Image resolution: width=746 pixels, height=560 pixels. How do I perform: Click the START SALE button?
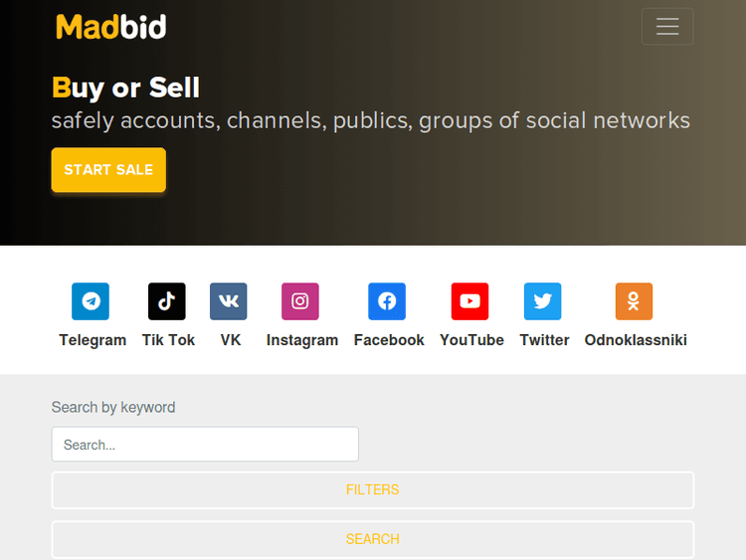click(108, 170)
